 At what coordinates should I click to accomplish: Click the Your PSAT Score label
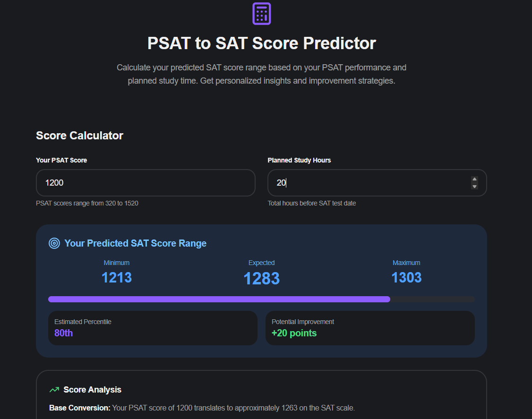click(61, 160)
